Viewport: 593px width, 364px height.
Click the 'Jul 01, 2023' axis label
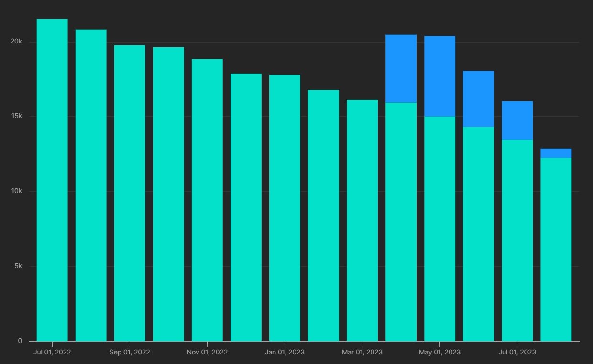[x=517, y=353]
